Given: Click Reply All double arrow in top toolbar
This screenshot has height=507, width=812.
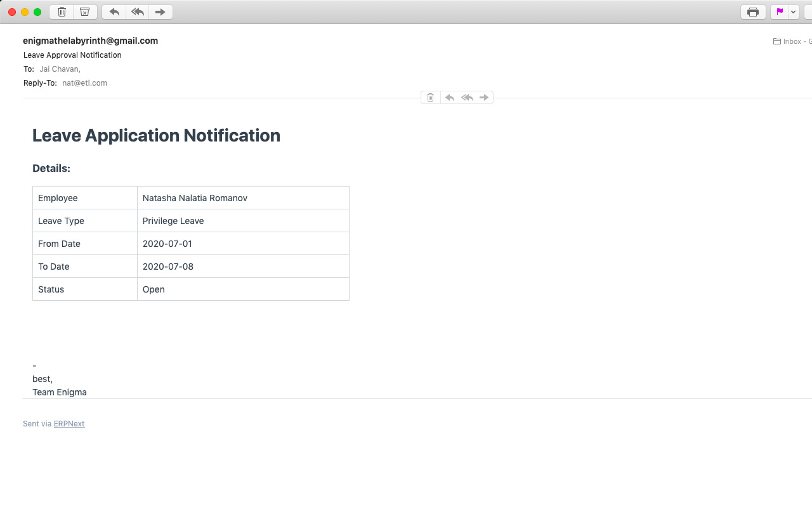Looking at the screenshot, I should click(137, 12).
